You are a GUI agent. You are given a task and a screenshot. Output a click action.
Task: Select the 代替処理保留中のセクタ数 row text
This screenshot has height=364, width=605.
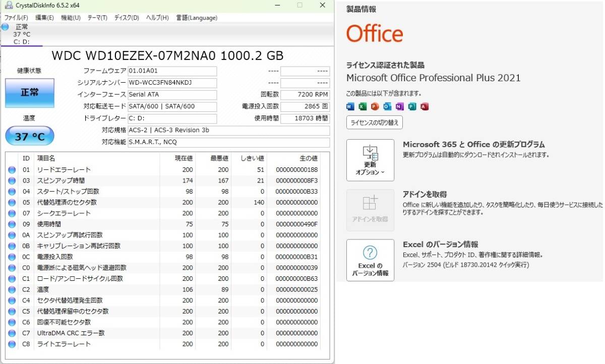coord(73,312)
